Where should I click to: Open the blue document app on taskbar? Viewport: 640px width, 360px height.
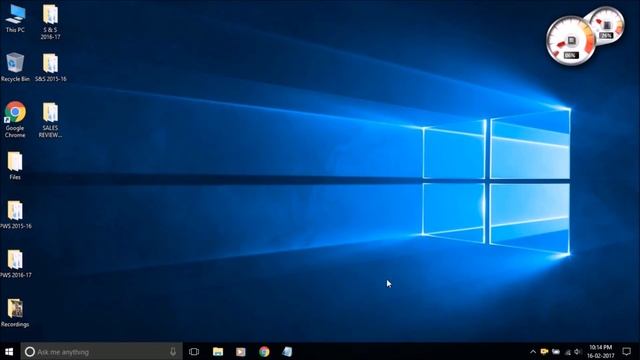(287, 352)
